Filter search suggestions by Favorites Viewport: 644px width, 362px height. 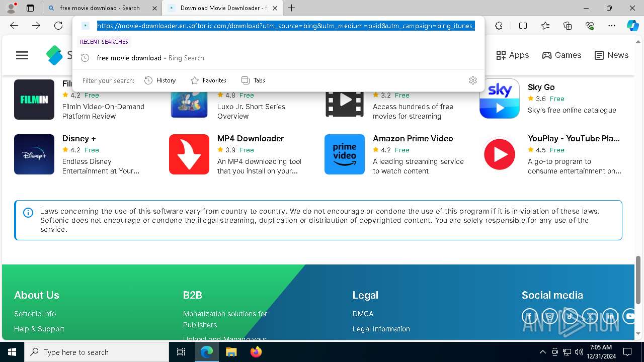[x=208, y=80]
